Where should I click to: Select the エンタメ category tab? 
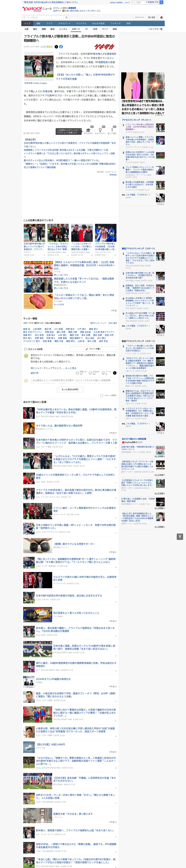coord(63,29)
